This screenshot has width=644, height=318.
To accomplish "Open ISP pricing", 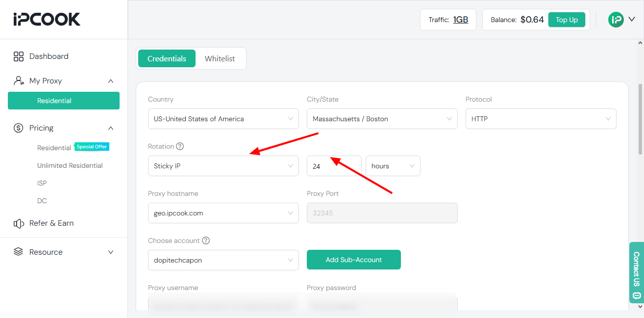I will click(x=42, y=183).
